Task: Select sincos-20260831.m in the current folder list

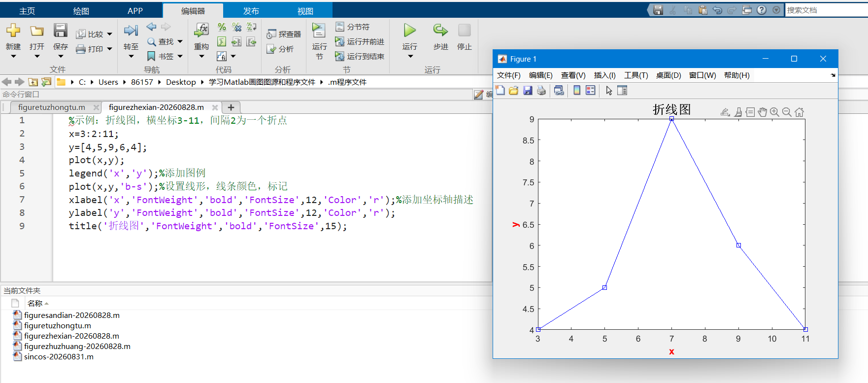Action: [x=59, y=356]
